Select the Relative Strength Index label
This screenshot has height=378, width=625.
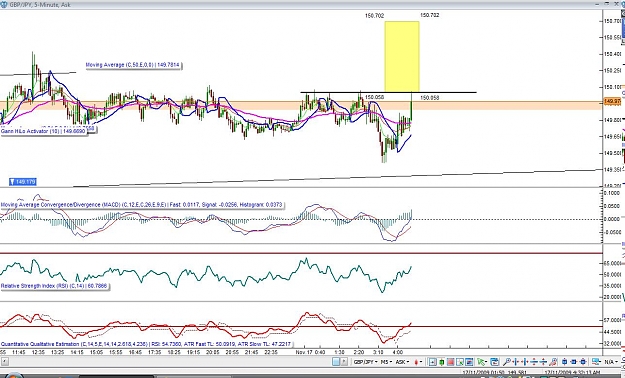pyautogui.click(x=54, y=286)
